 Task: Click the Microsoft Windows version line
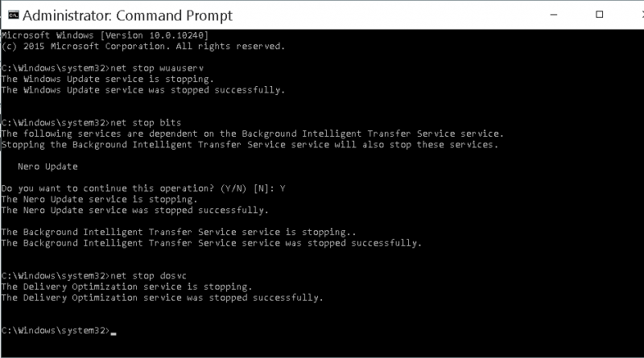tap(105, 35)
